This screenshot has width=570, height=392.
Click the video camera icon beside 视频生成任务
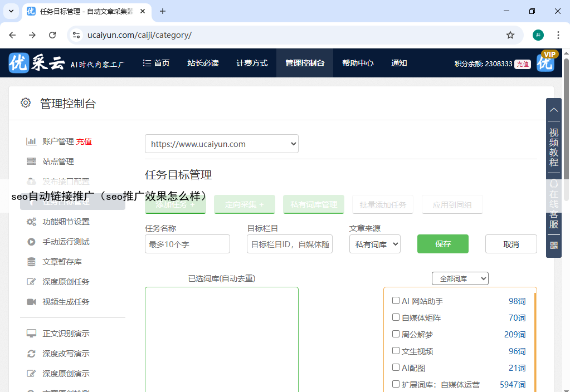(32, 302)
